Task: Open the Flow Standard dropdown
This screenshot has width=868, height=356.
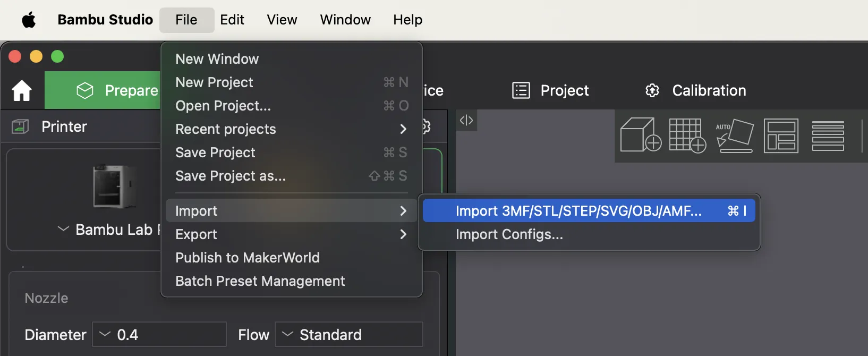Action: click(349, 334)
